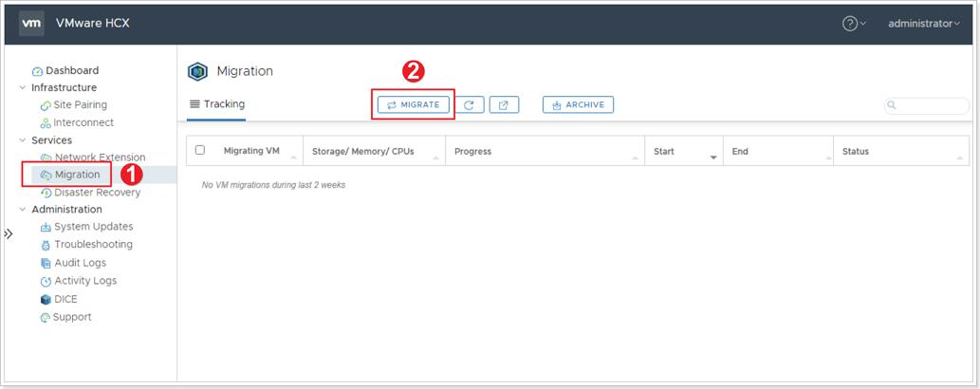Click the Interconnect nodes icon
The width and height of the screenshot is (980, 389).
tap(46, 123)
